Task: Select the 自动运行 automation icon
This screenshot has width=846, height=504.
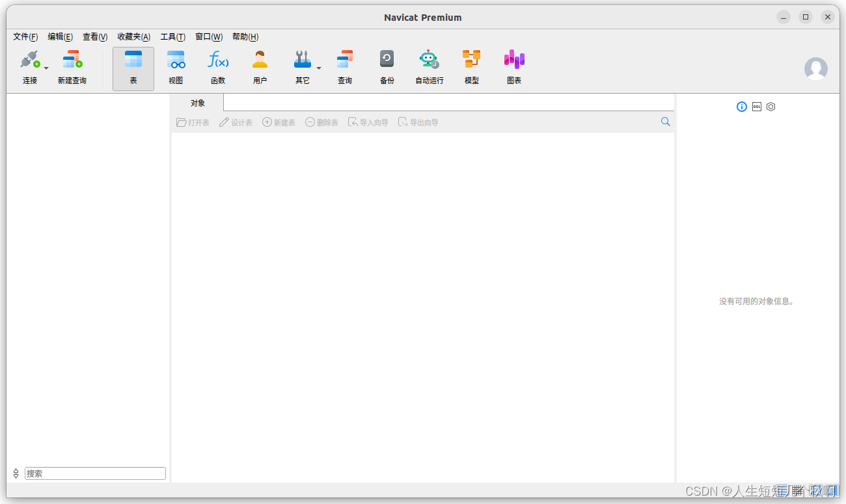Action: (x=429, y=67)
